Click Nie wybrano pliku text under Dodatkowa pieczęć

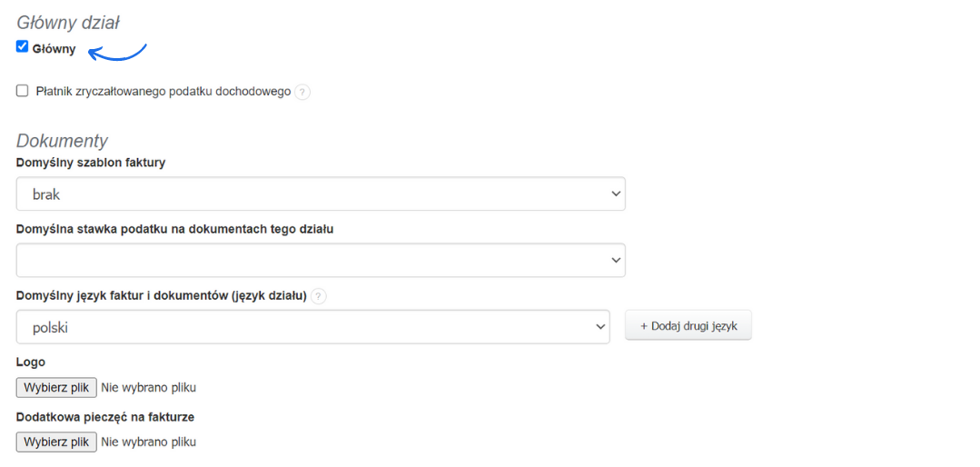(x=148, y=442)
